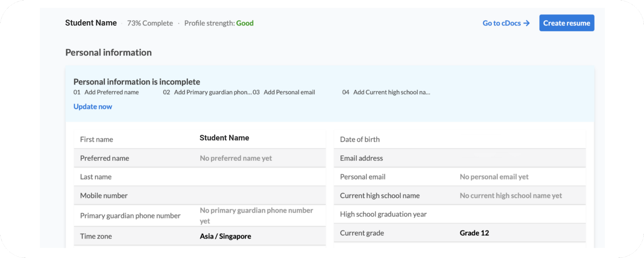Viewport: 644px width, 258px height.
Task: Open the Go to cDocs link
Action: [501, 23]
